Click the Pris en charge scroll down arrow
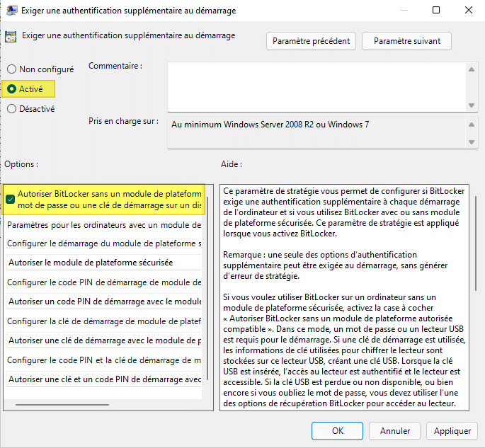This screenshot has width=485, height=448. (472, 142)
